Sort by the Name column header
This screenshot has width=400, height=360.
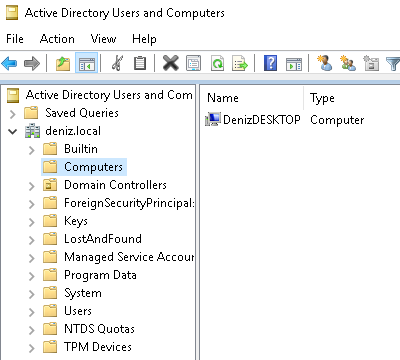pos(223,98)
